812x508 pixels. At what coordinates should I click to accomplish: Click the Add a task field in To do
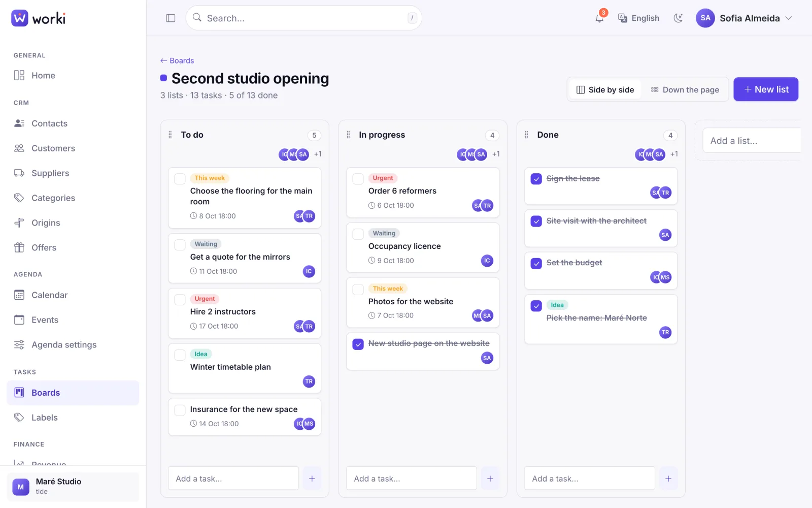click(233, 479)
